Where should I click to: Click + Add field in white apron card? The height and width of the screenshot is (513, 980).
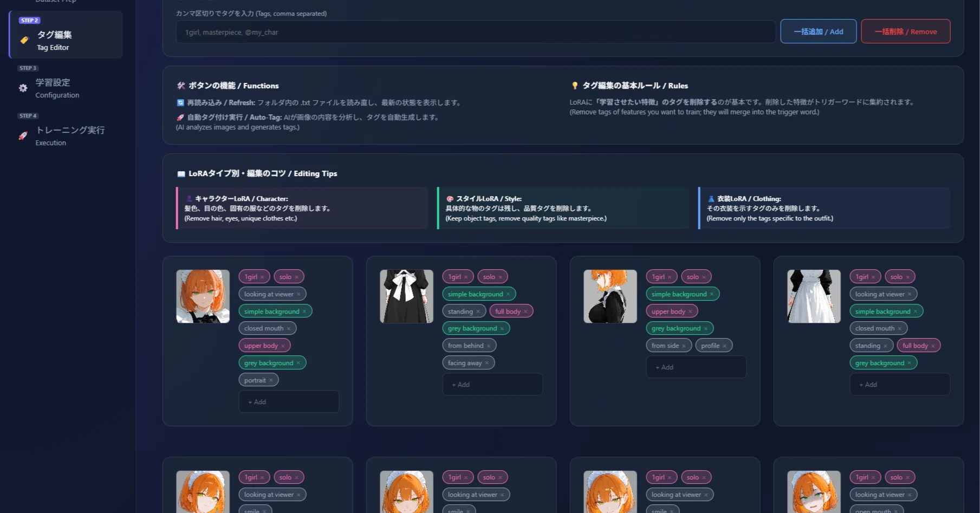click(900, 385)
